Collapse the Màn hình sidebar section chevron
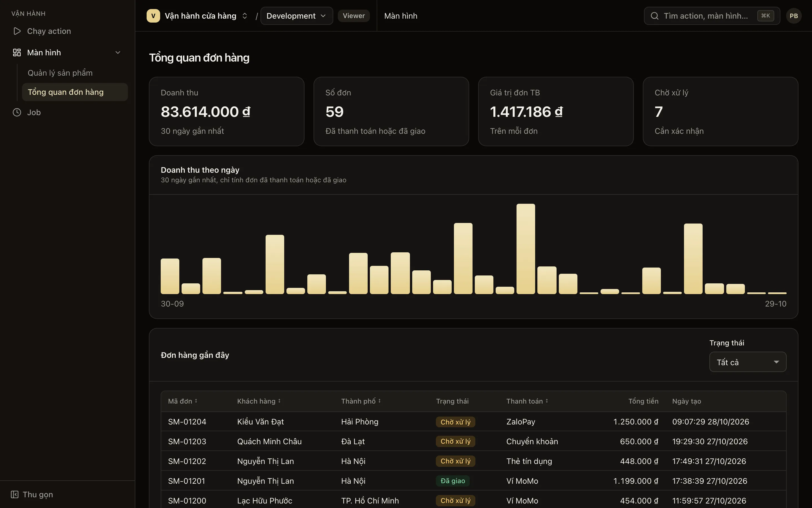The width and height of the screenshot is (812, 508). point(118,52)
